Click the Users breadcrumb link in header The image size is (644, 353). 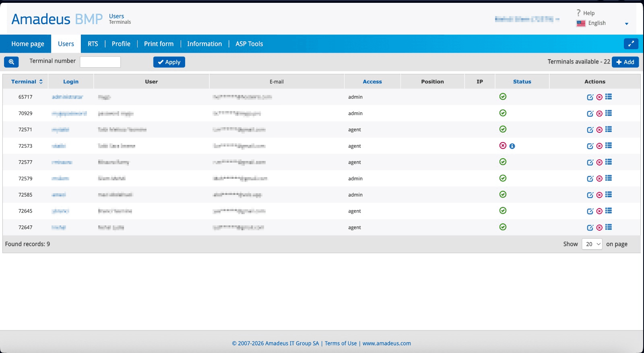click(x=116, y=16)
